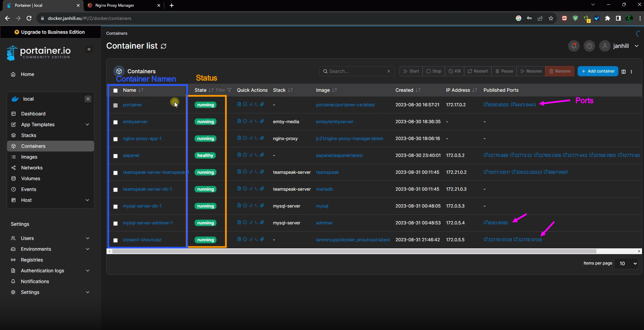The width and height of the screenshot is (644, 330).
Task: Open table column settings icon
Action: click(623, 72)
